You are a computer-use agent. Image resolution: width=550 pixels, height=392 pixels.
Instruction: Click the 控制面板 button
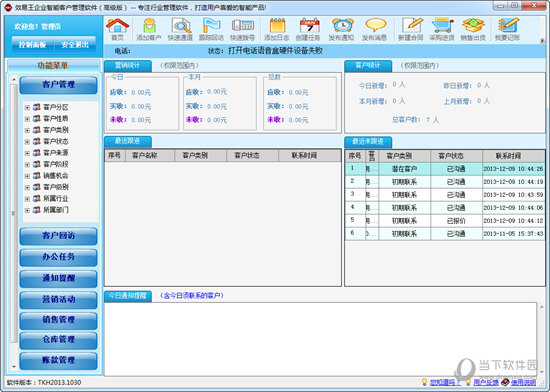click(x=33, y=45)
